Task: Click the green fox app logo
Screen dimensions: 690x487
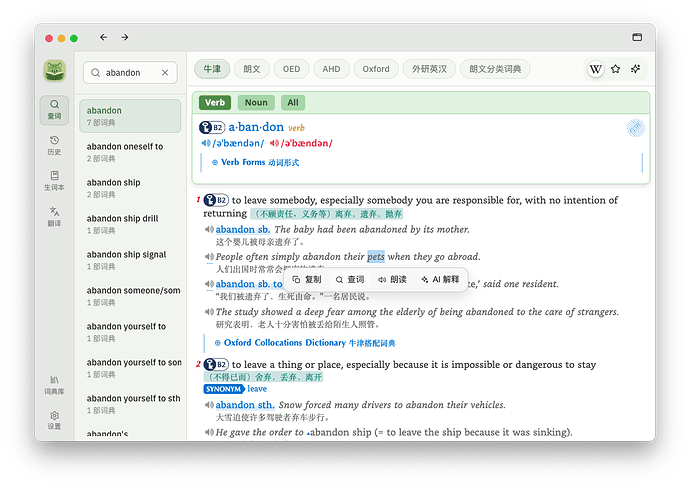Action: coord(55,71)
